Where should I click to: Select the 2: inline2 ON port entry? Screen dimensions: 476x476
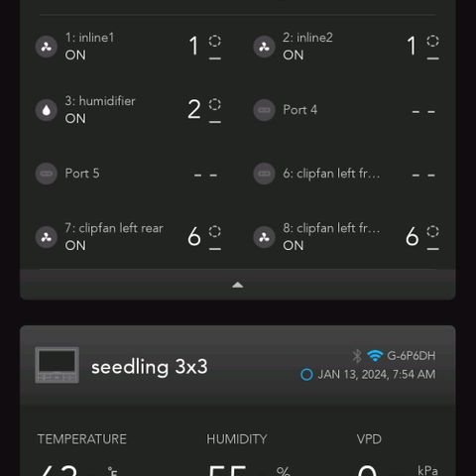347,47
